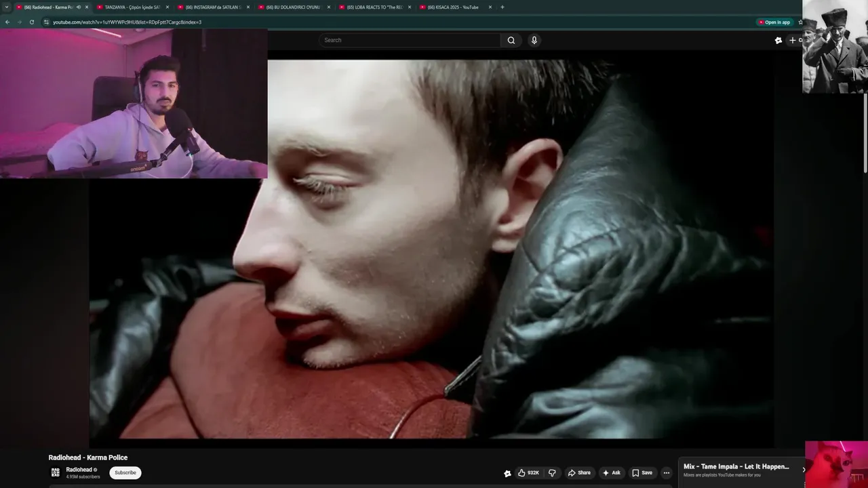Open the LOBA REACTS TO tab
868x488 pixels.
click(x=375, y=7)
